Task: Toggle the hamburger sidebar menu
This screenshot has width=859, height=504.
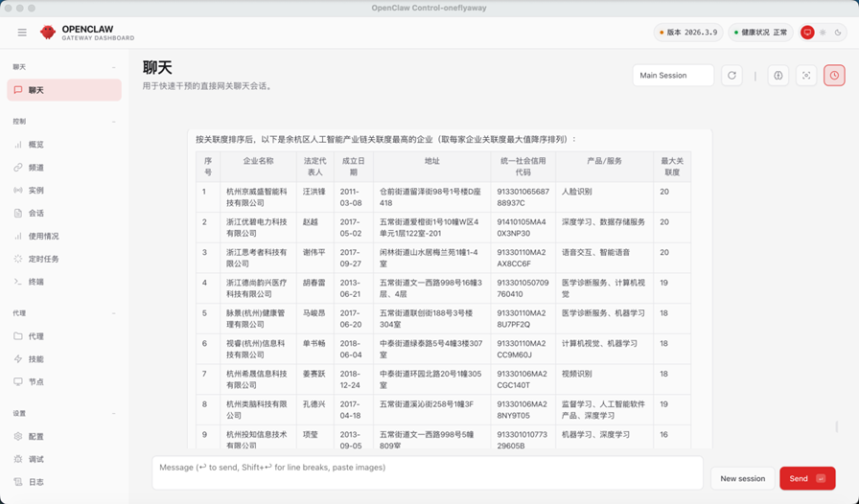Action: (22, 33)
